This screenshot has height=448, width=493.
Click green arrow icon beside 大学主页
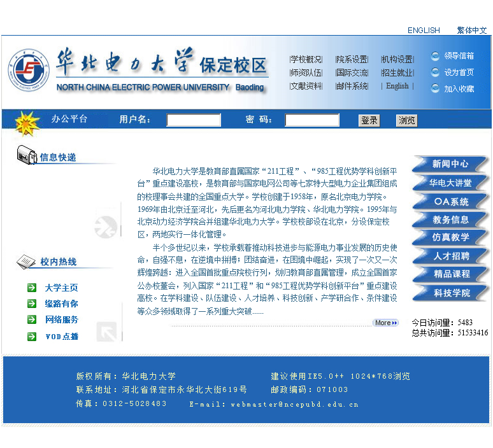(32, 288)
